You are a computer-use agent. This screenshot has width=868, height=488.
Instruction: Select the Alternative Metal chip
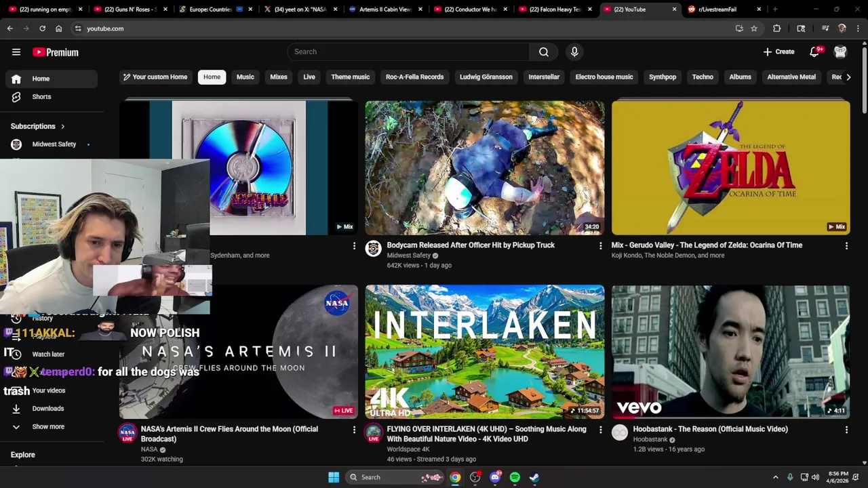pos(791,77)
